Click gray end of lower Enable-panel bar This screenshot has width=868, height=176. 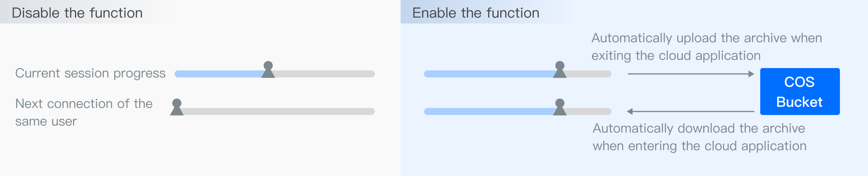(590, 111)
